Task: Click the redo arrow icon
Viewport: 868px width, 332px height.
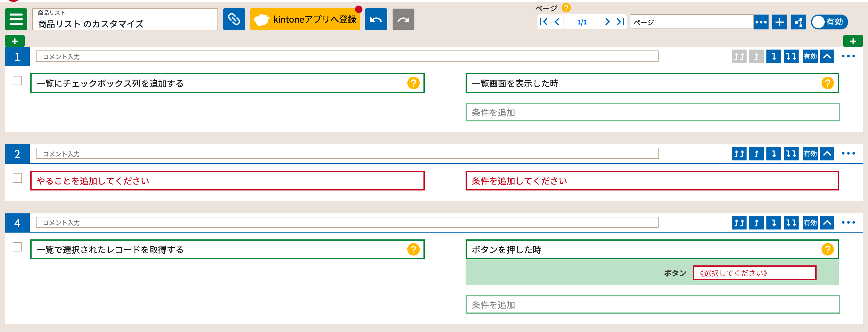Action: tap(403, 19)
